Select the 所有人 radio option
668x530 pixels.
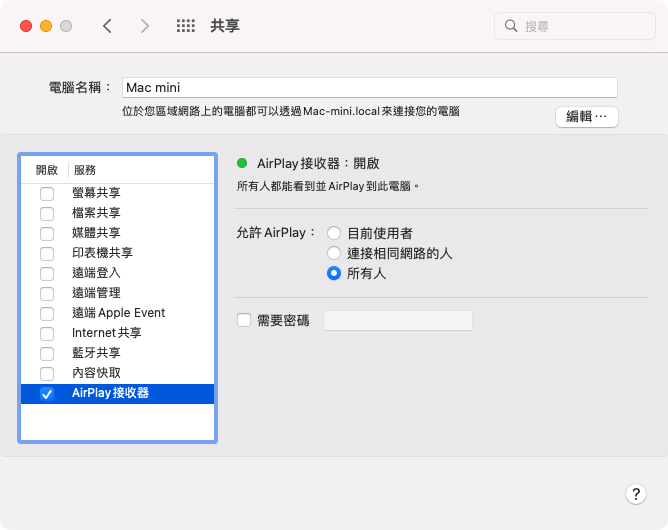pyautogui.click(x=334, y=273)
